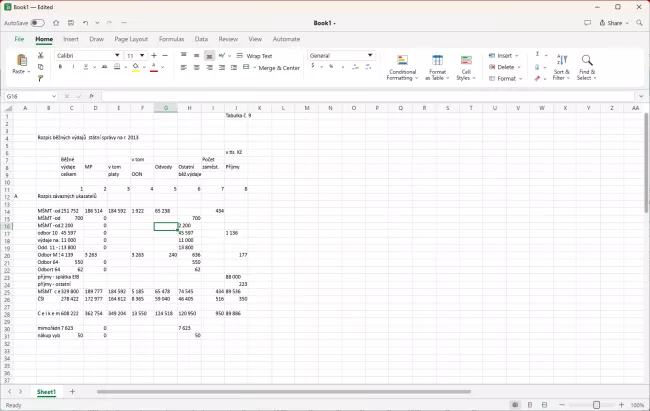Open the Comments icon
This screenshot has height=411, width=650.
587,23
